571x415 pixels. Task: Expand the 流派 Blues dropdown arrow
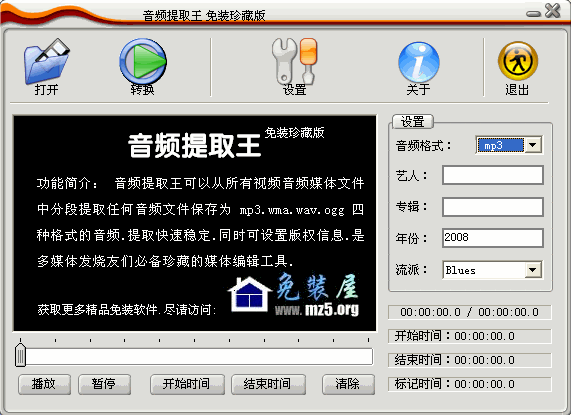(x=533, y=270)
